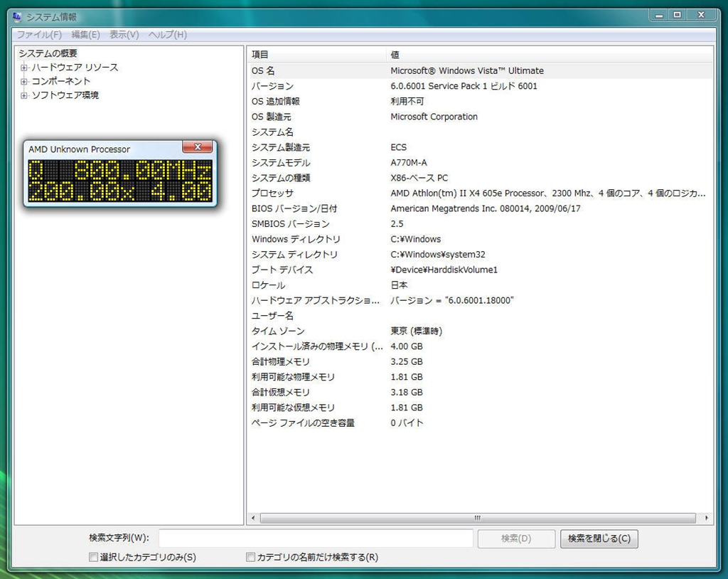Click American Megatrends Inc. value
This screenshot has width=728, height=579.
486,208
